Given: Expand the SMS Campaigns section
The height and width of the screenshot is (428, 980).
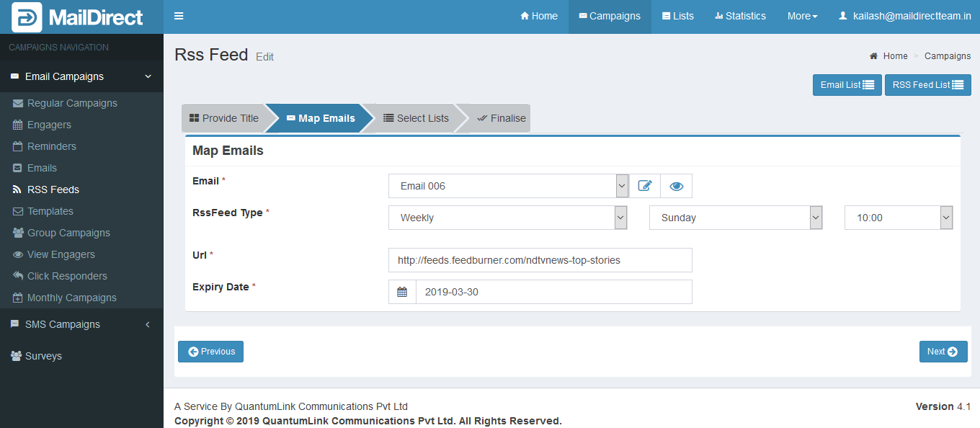Looking at the screenshot, I should pos(81,324).
